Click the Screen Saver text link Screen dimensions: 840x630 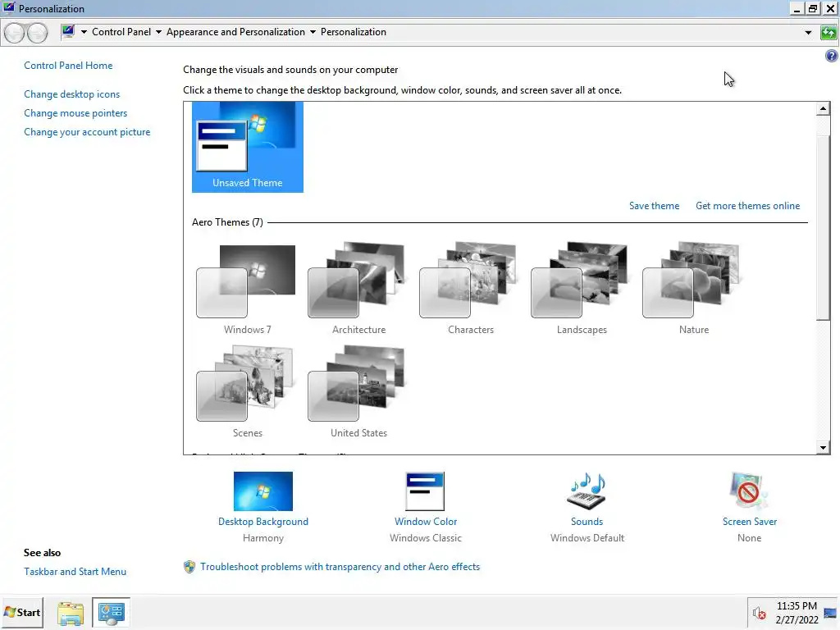(749, 522)
